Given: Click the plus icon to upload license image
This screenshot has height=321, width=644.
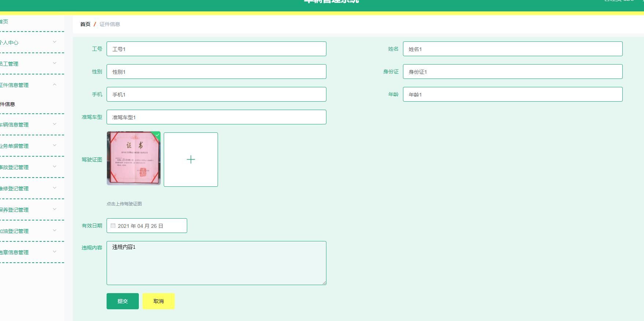Looking at the screenshot, I should pos(190,160).
